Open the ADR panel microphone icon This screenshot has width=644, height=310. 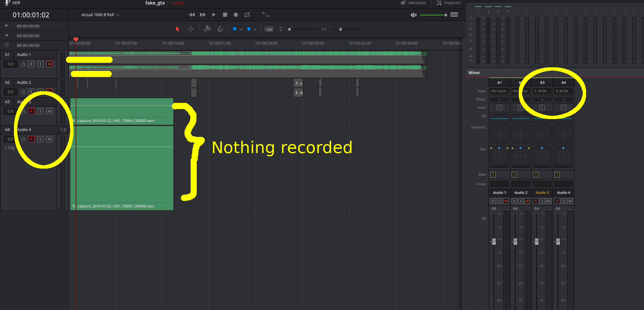point(7,3)
